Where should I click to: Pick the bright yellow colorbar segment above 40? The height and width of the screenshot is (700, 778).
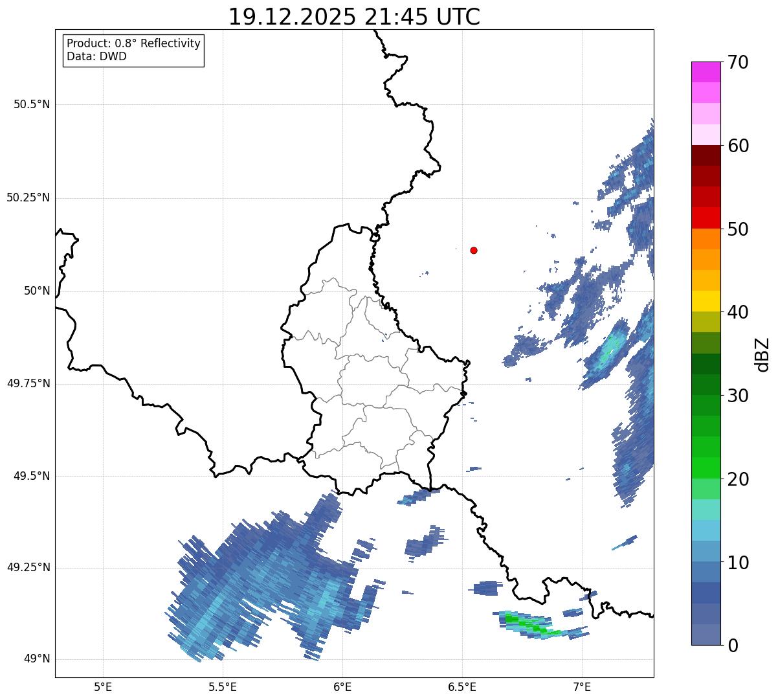point(706,302)
